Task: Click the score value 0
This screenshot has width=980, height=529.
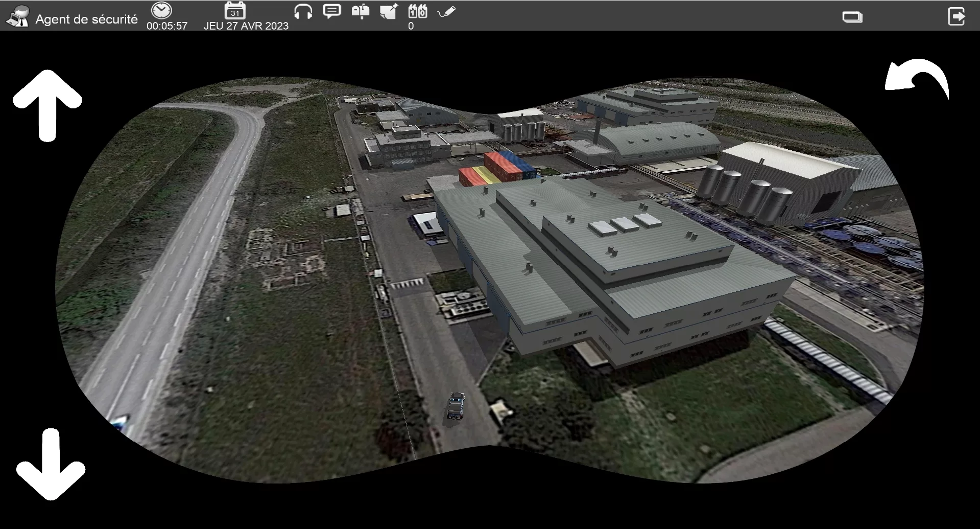Action: point(411,26)
